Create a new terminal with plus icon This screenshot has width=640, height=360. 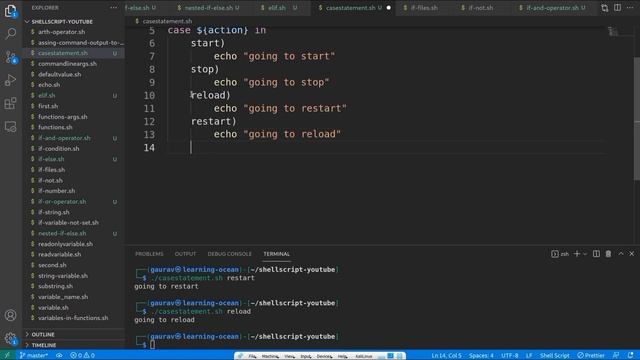pos(576,254)
